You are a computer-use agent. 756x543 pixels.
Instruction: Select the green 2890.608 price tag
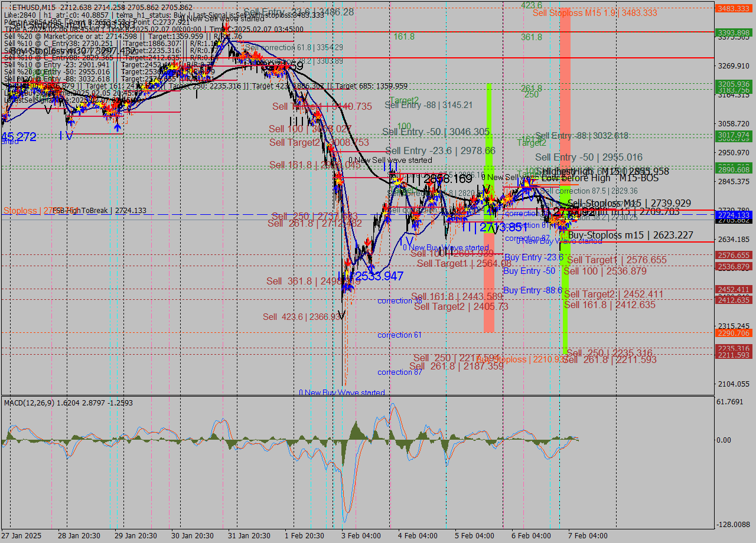tap(733, 169)
